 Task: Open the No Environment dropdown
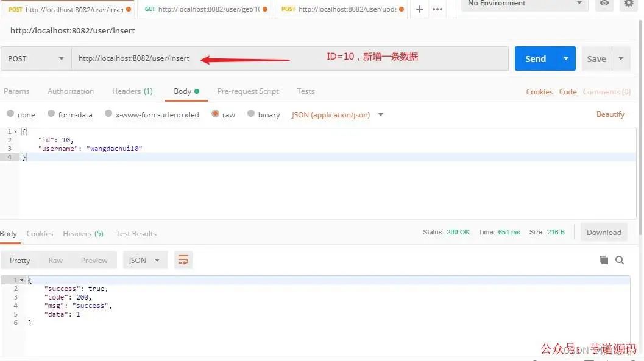(x=525, y=4)
